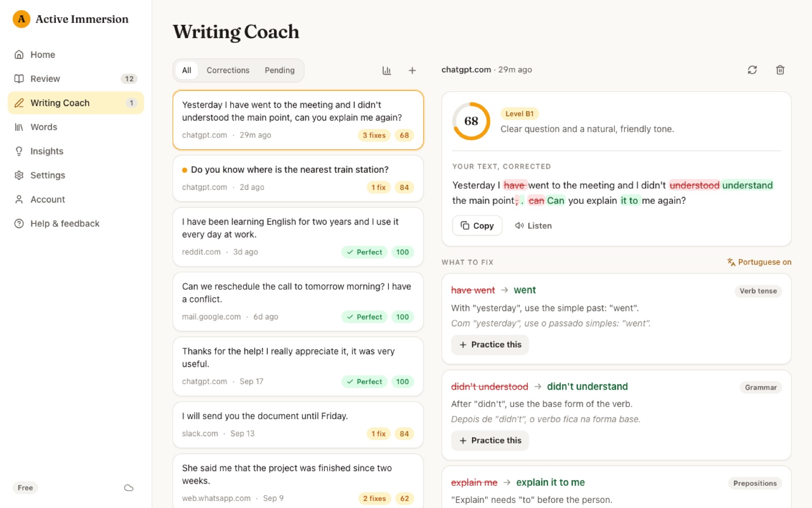
Task: Delete this entry with trash icon
Action: (x=780, y=70)
